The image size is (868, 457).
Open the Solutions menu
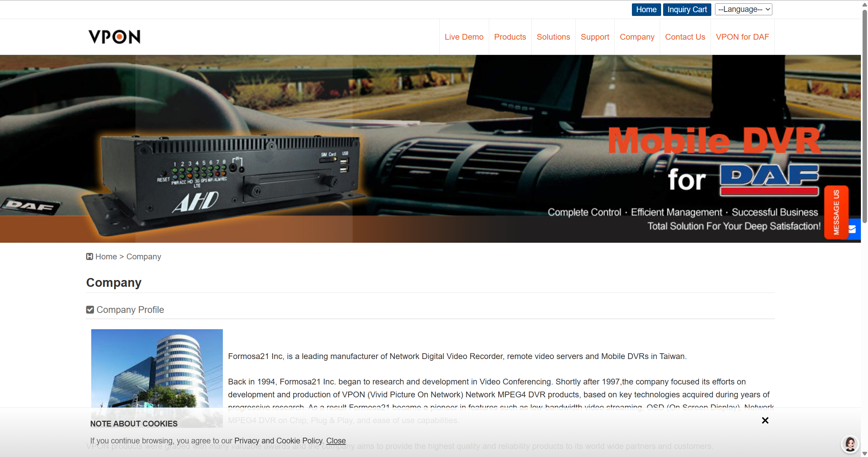coord(553,37)
